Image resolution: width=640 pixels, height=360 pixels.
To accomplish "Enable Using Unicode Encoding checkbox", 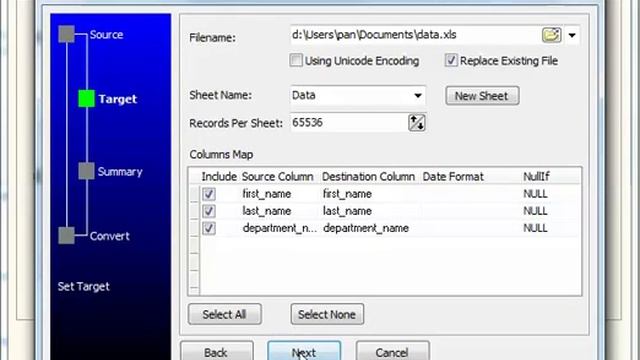I will [296, 60].
